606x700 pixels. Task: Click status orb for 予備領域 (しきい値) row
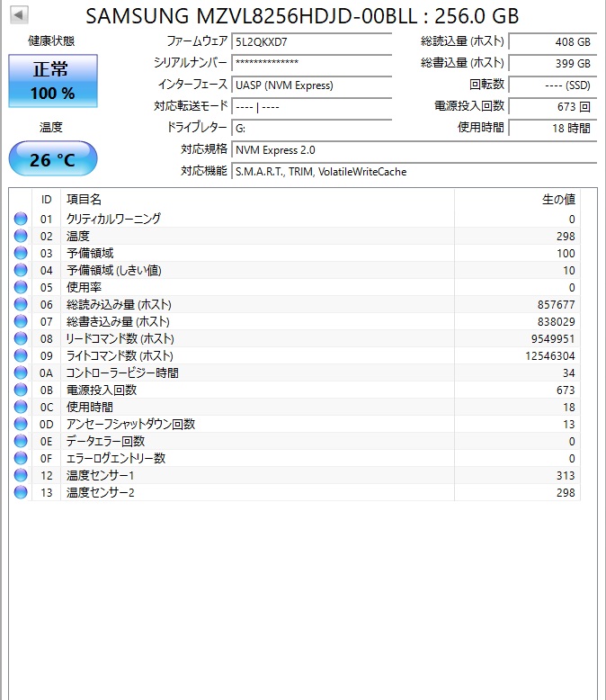click(21, 270)
